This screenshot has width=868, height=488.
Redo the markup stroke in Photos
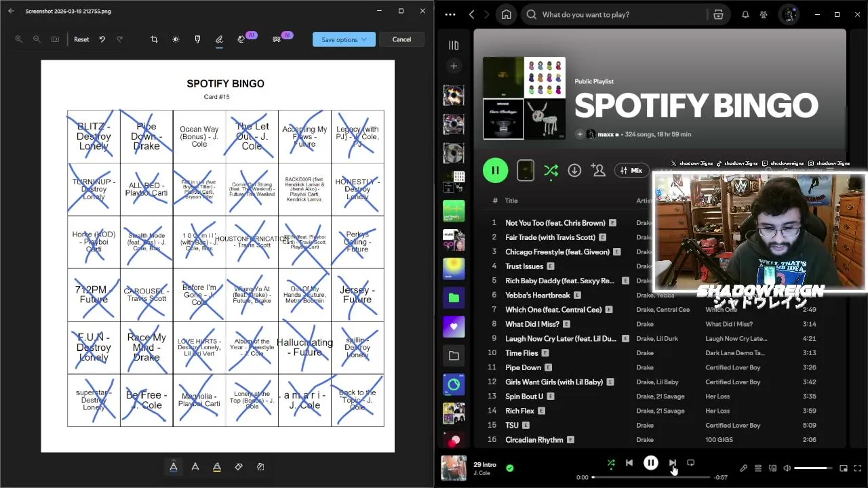click(x=119, y=39)
